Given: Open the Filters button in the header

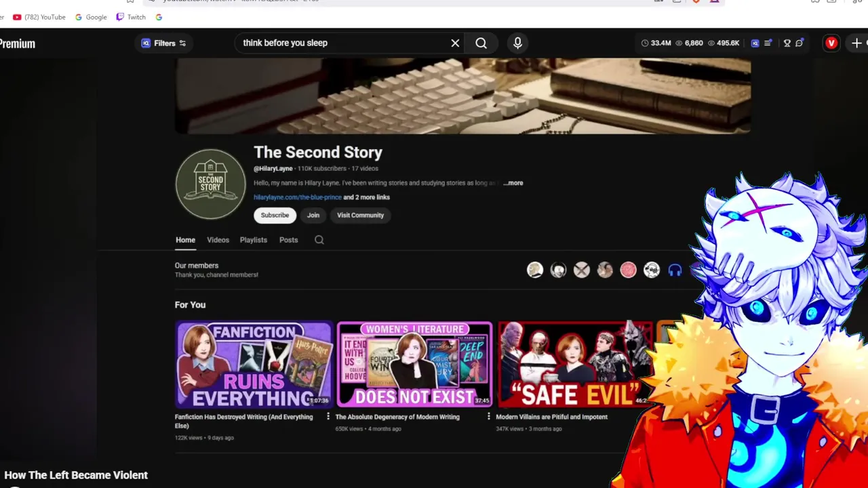Looking at the screenshot, I should tap(163, 43).
